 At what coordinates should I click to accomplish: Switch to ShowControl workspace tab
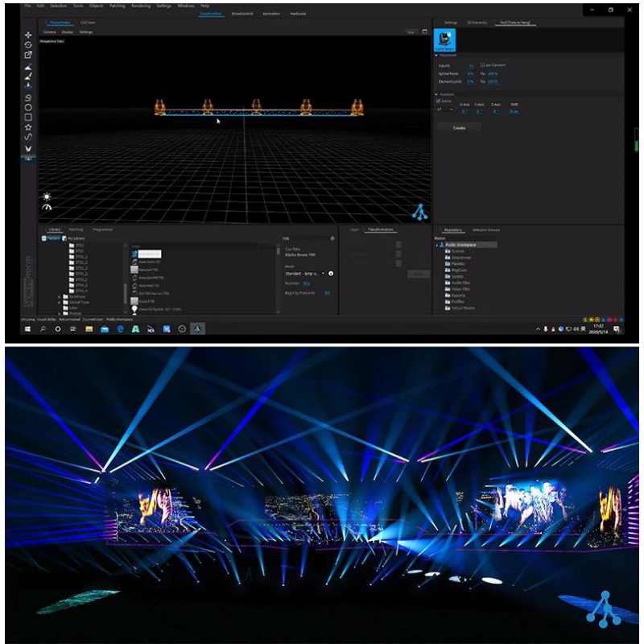(x=242, y=14)
